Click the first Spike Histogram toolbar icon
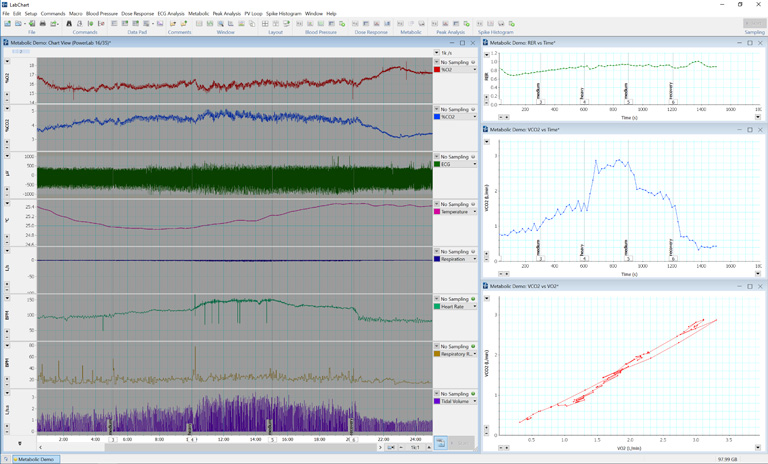The width and height of the screenshot is (768, 464). click(479, 23)
